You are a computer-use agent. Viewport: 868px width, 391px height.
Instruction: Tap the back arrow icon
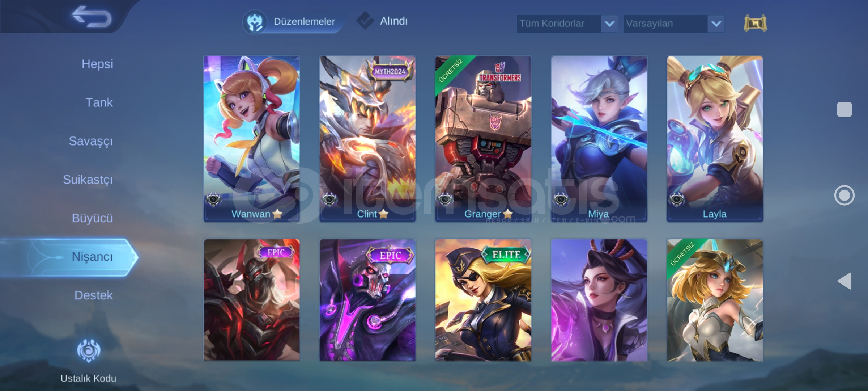92,17
